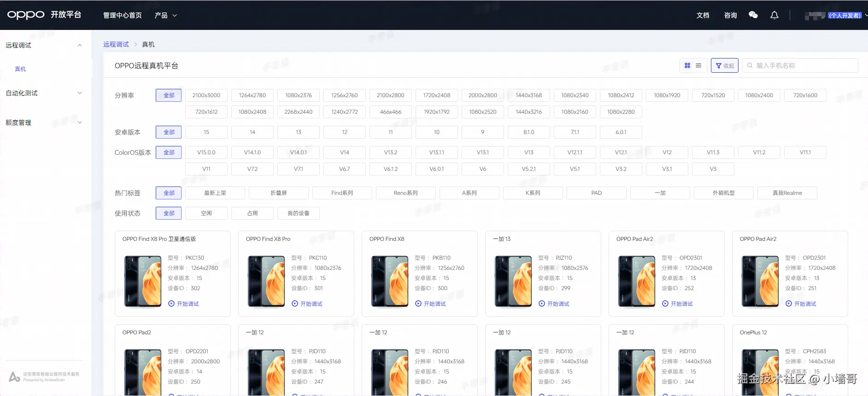Click the OPPO logo in the header
Screen dimensions: 868x396
26,15
